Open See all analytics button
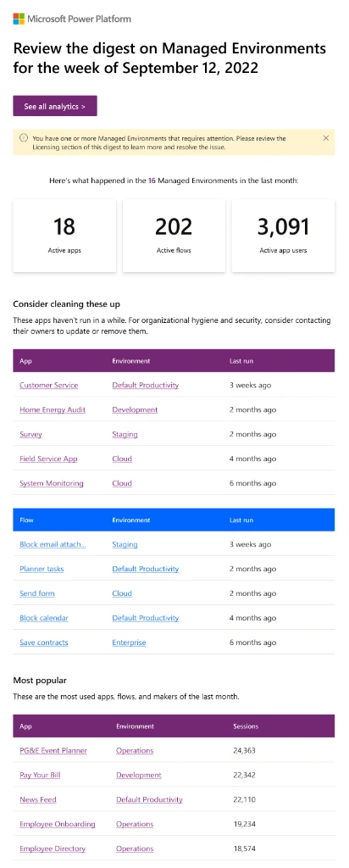 click(x=55, y=106)
